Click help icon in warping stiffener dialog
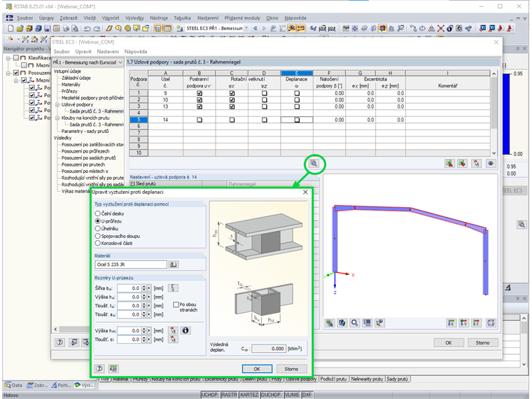Viewport: 532px width, 399px height. pos(99,368)
